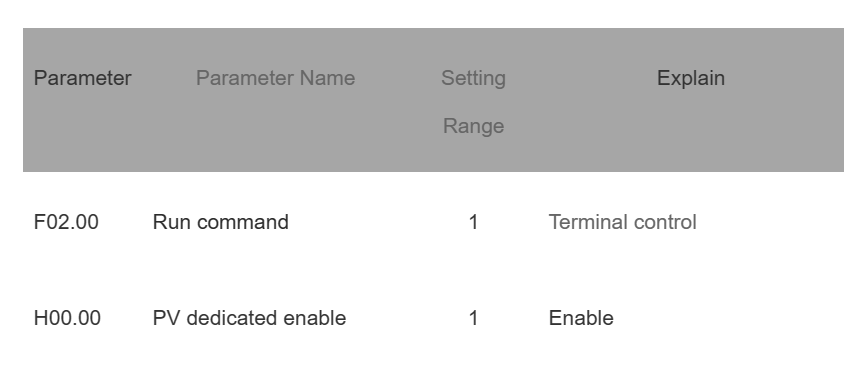Select the Run command parameter name
The width and height of the screenshot is (866, 381).
coord(220,222)
